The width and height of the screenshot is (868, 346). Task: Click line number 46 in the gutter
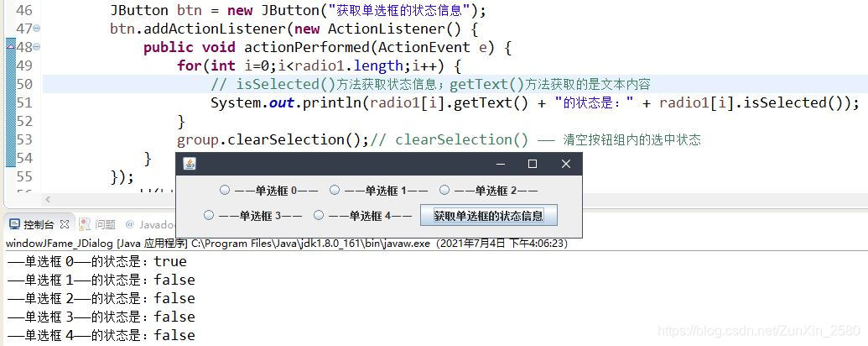click(x=23, y=10)
